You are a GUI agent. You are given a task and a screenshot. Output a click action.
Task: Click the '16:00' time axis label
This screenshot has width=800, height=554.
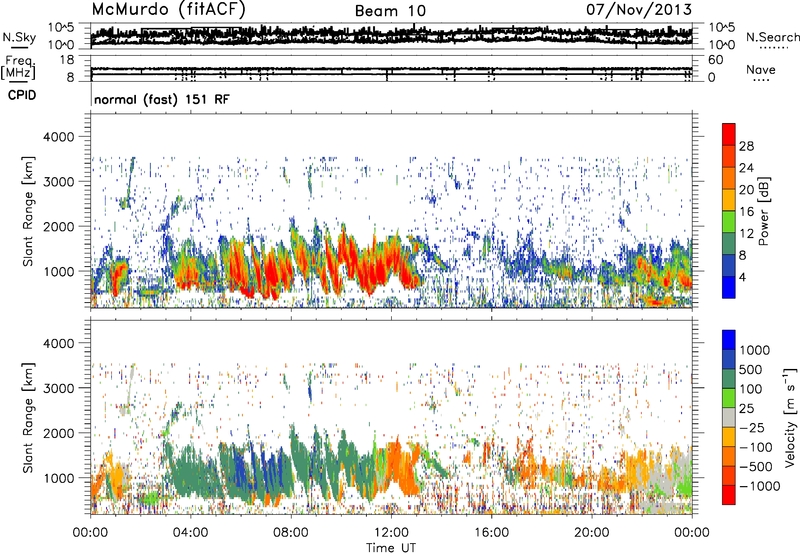click(491, 532)
